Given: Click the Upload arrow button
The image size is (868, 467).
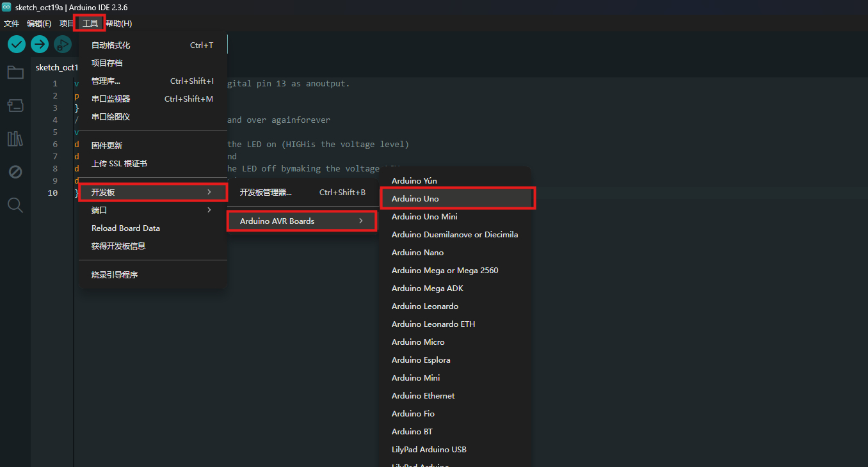Looking at the screenshot, I should pos(40,44).
